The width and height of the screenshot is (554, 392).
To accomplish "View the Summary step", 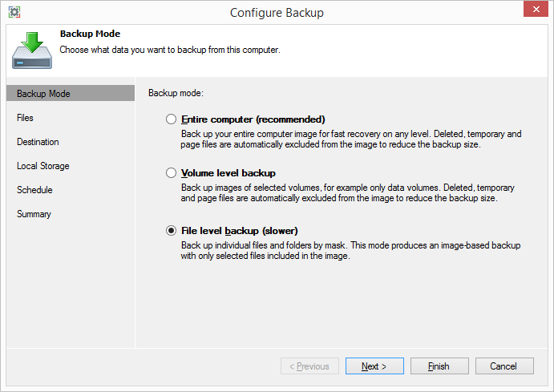I will point(34,214).
